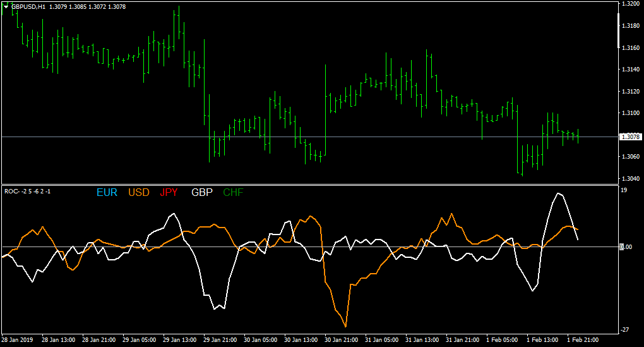Select the CHF currency label
Screen dimensions: 644x347
233,192
